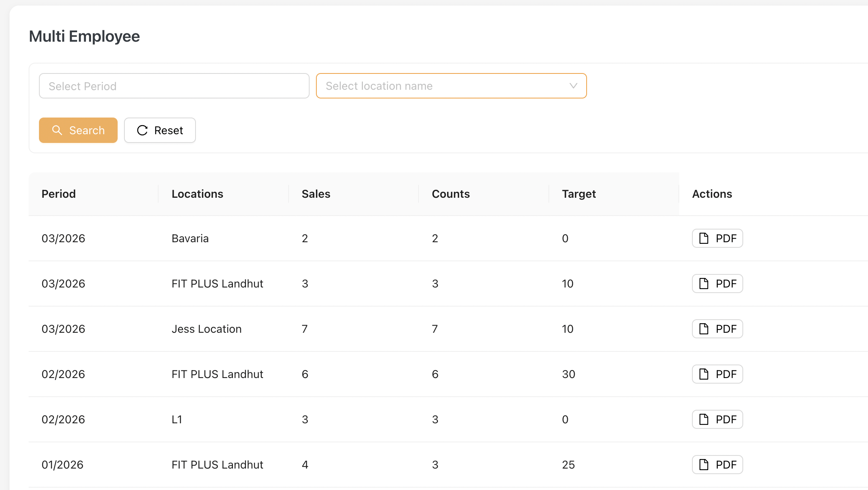Click PDF document icon for L1 row
The height and width of the screenshot is (490, 868).
pyautogui.click(x=704, y=419)
